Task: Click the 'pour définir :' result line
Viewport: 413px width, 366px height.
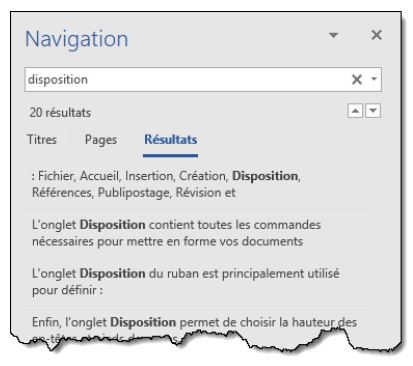Action: (x=67, y=290)
